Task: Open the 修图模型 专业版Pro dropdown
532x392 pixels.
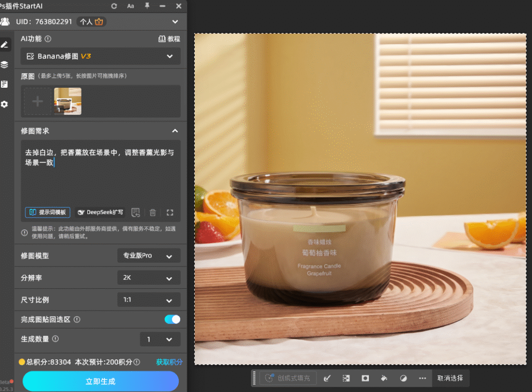Action: 149,255
